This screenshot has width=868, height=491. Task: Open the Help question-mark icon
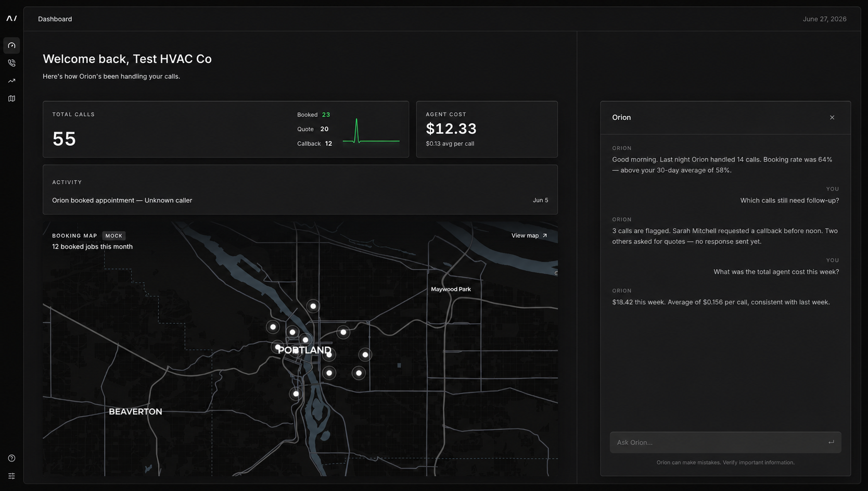click(x=11, y=458)
